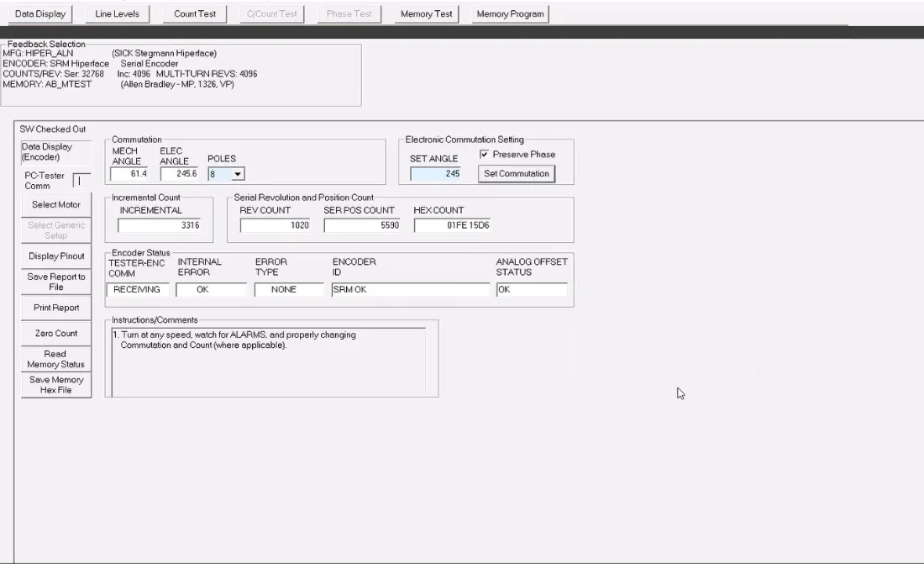This screenshot has height=564, width=924.
Task: Click the 'SW Checked Out' label
Action: pyautogui.click(x=52, y=129)
